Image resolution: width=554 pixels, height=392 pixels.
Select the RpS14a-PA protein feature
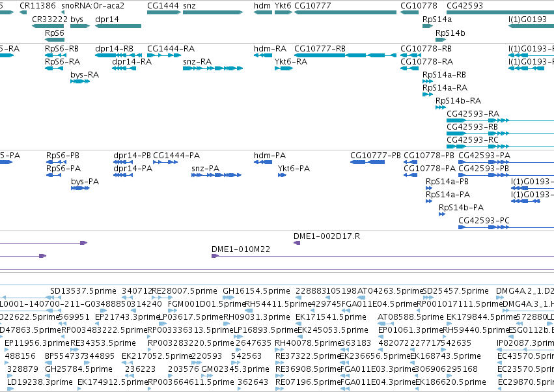click(429, 201)
